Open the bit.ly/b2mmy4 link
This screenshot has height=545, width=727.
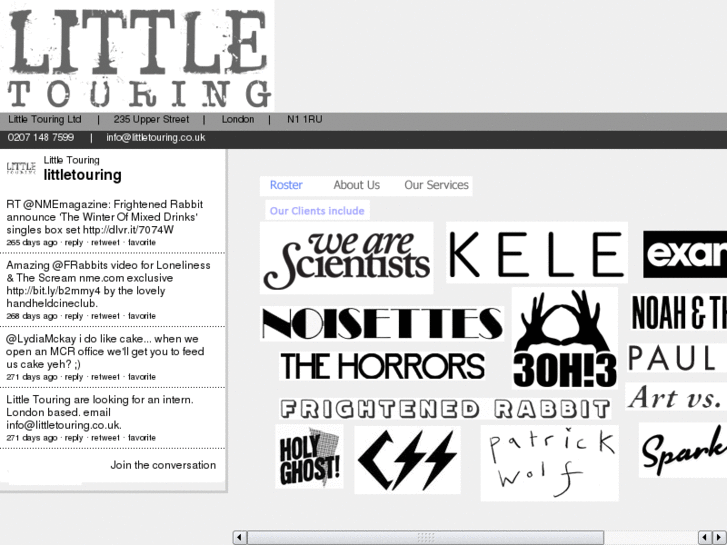pyautogui.click(x=53, y=291)
